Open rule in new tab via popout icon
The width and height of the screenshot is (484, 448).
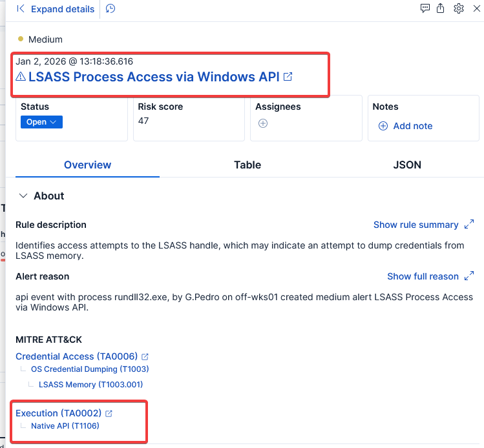coord(288,77)
